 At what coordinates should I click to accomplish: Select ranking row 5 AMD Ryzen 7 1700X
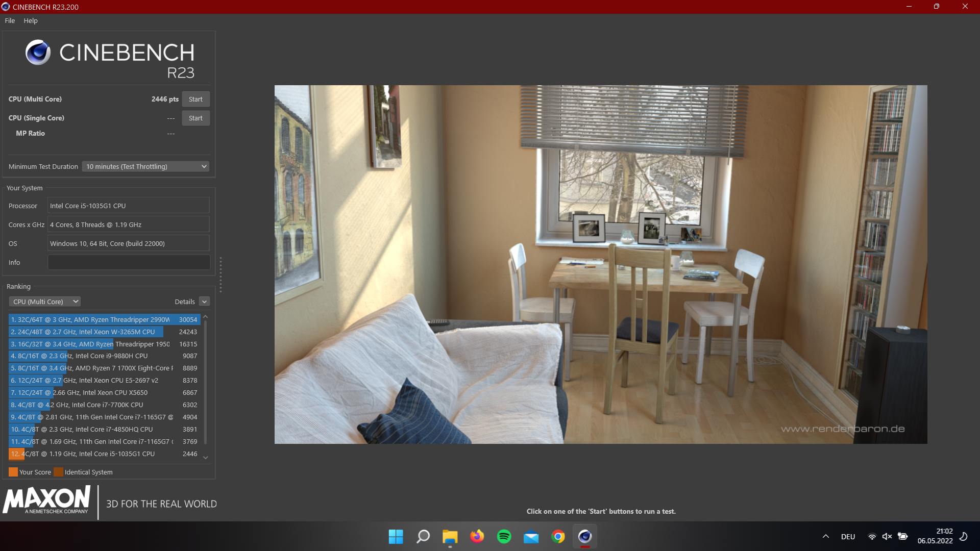coord(104,368)
